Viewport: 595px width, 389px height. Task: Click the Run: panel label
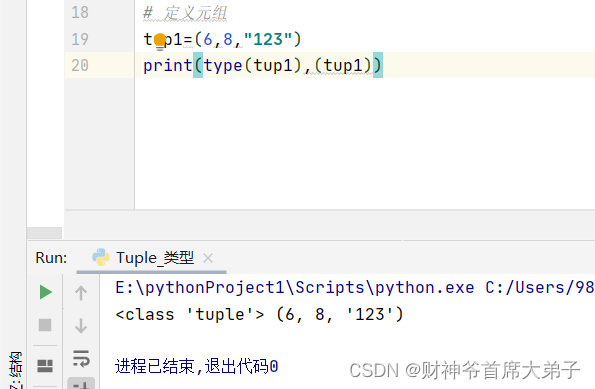tap(51, 258)
